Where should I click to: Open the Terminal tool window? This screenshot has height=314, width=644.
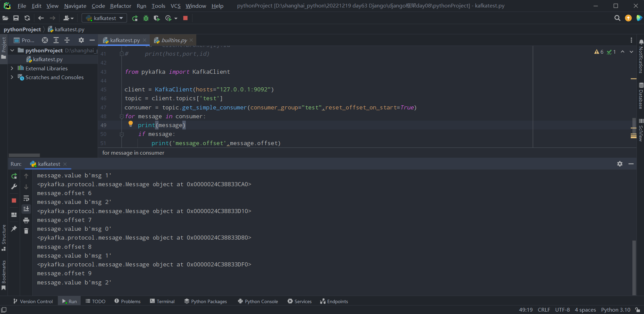(162, 301)
